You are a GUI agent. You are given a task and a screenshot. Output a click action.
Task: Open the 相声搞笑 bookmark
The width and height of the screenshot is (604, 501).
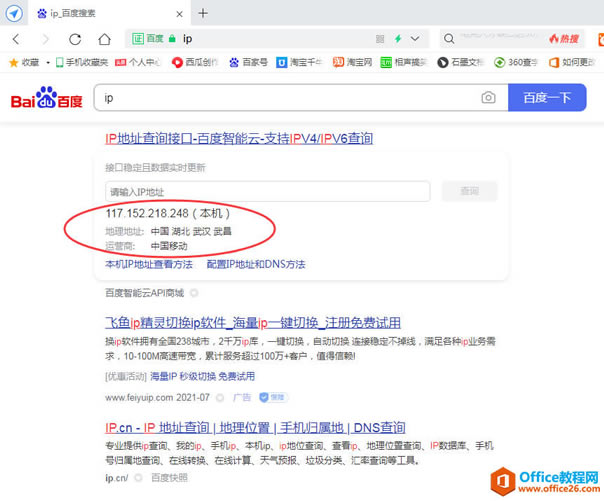403,62
